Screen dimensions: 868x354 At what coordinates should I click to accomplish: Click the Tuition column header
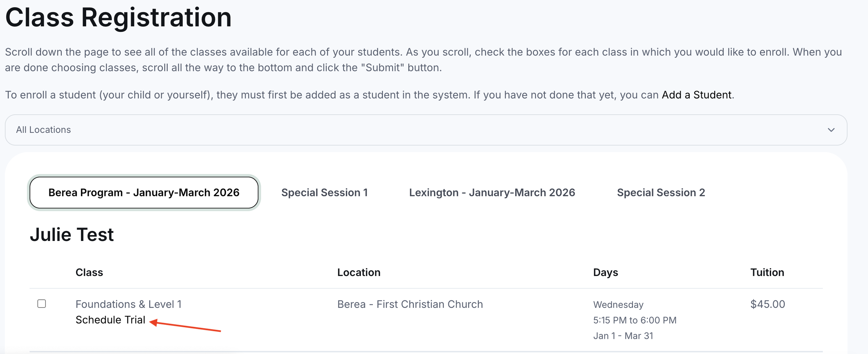coord(767,273)
